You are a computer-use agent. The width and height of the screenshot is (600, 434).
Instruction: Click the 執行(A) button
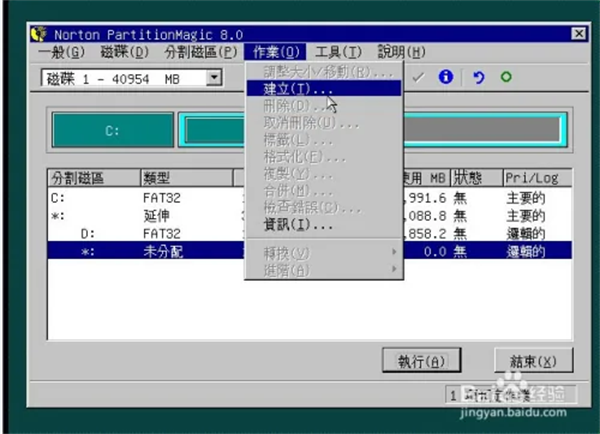click(421, 361)
